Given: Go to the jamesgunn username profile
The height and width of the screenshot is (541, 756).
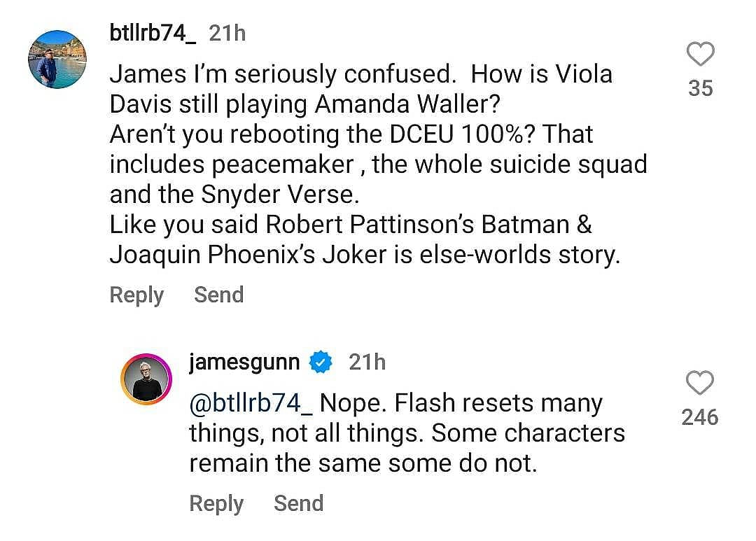Looking at the screenshot, I should [x=244, y=363].
